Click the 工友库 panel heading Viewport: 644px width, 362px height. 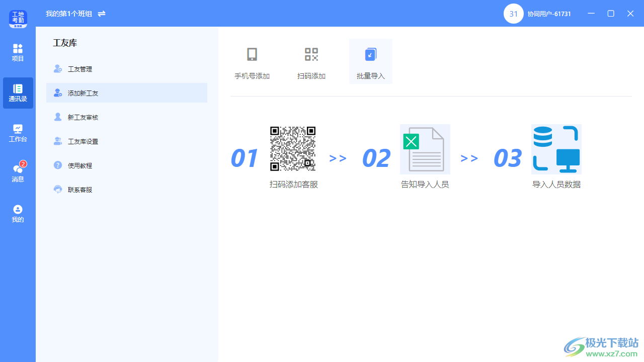click(x=65, y=43)
